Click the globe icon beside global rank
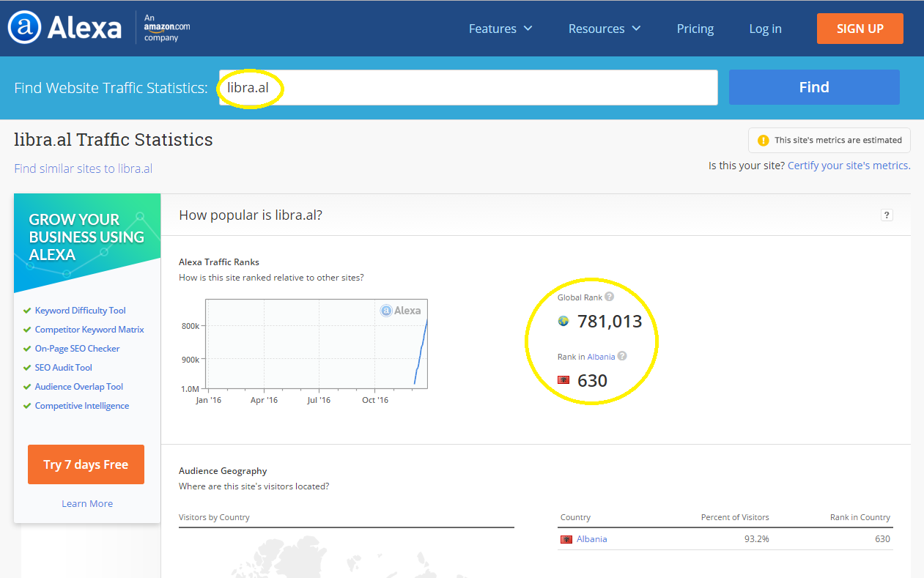This screenshot has width=924, height=578. pos(563,321)
